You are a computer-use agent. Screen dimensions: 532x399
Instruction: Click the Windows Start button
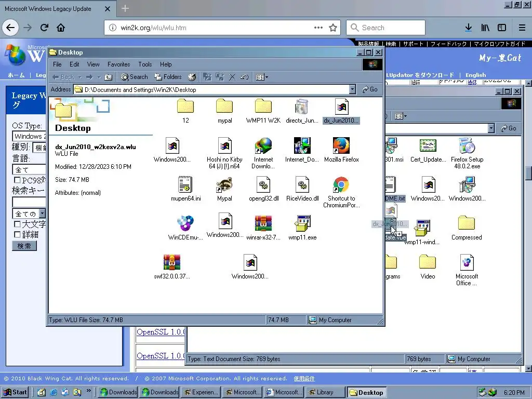[15, 392]
